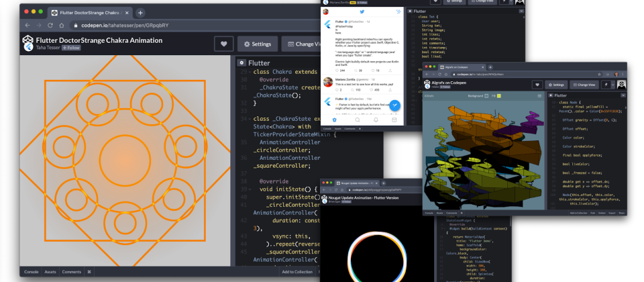The width and height of the screenshot is (644, 282).
Task: Click the pin button in the Algrafx pen
Action: [606, 85]
